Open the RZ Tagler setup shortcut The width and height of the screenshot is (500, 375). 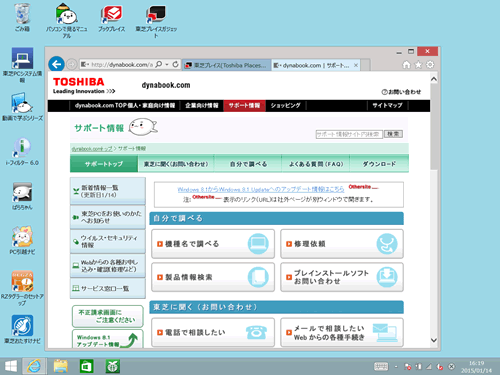[x=22, y=288]
